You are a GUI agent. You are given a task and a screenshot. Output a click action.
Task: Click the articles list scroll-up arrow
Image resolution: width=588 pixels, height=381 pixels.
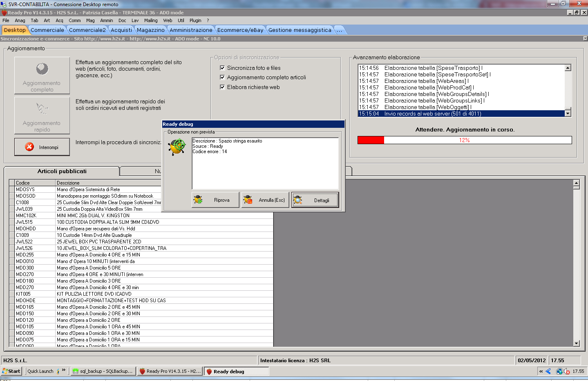577,183
